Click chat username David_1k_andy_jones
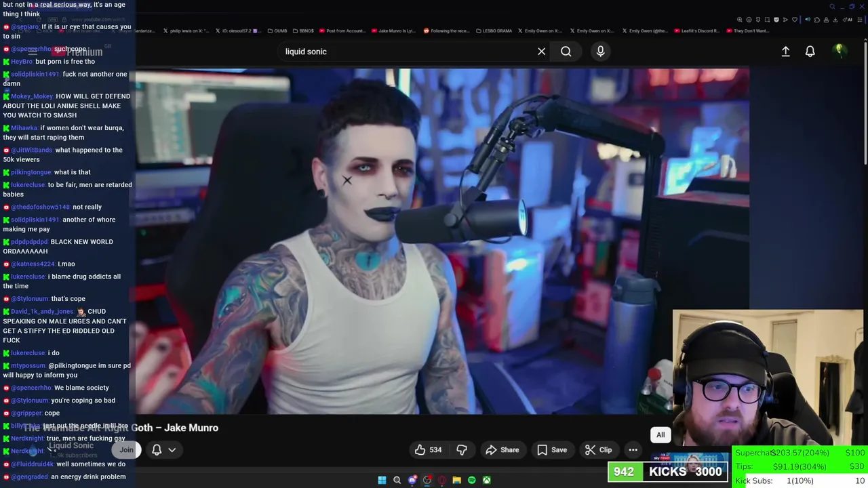The image size is (868, 488). (42, 312)
